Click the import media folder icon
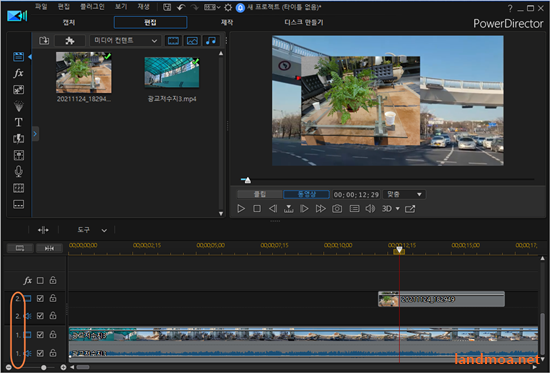The image size is (550, 373). [x=44, y=41]
